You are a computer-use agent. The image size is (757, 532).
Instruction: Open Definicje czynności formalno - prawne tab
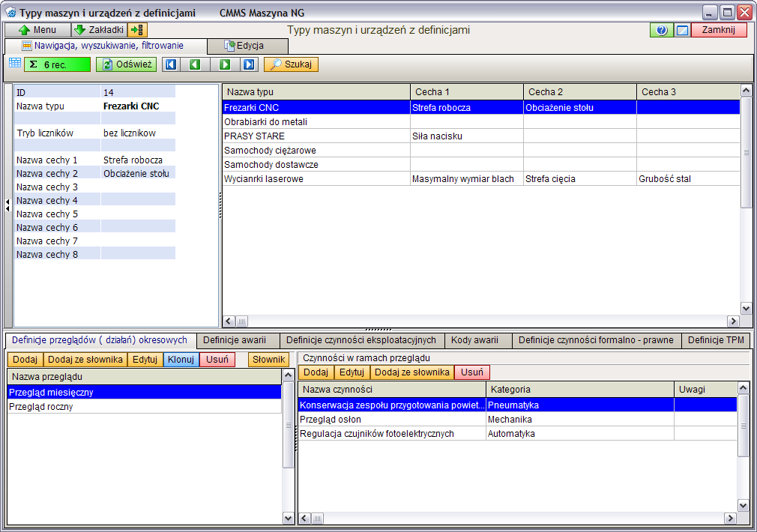[597, 340]
